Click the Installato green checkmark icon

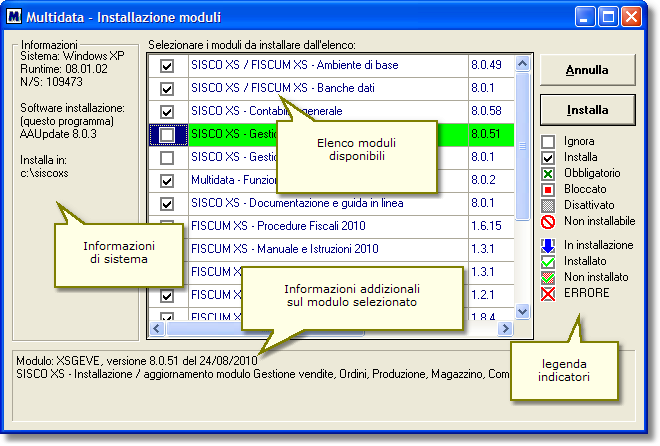point(548,262)
